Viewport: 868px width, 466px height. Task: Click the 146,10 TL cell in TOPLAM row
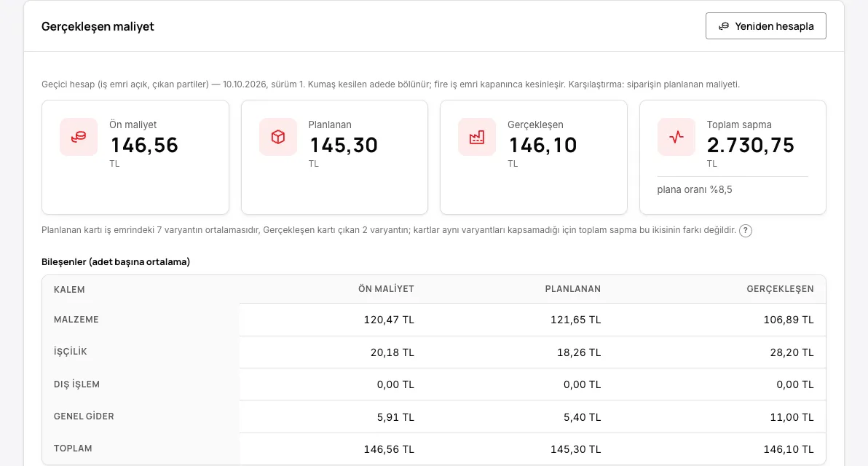pos(789,449)
